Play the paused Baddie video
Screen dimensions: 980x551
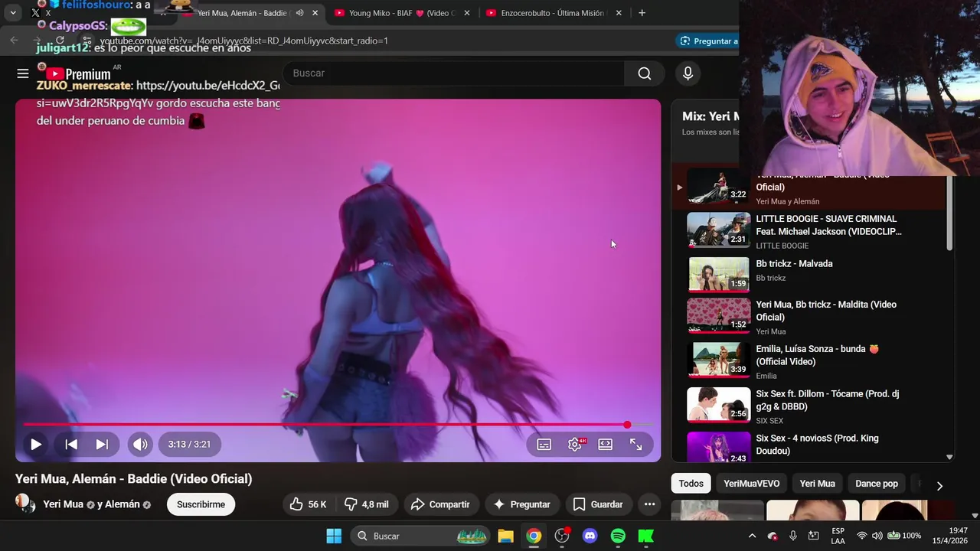pos(36,444)
